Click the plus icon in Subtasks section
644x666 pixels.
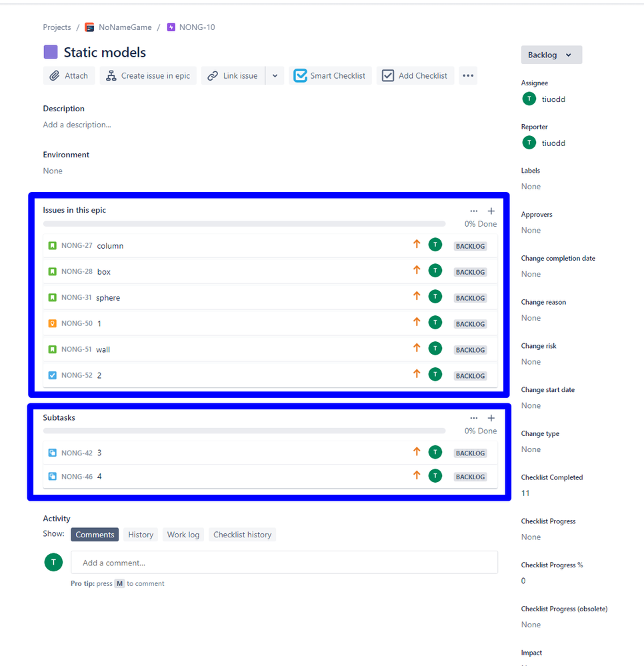point(491,418)
